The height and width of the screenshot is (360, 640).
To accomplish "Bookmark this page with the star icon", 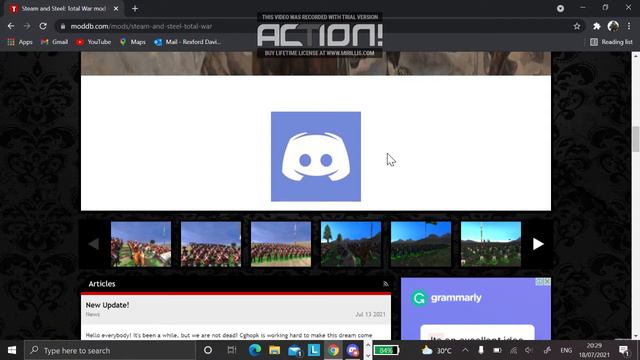I will [577, 26].
